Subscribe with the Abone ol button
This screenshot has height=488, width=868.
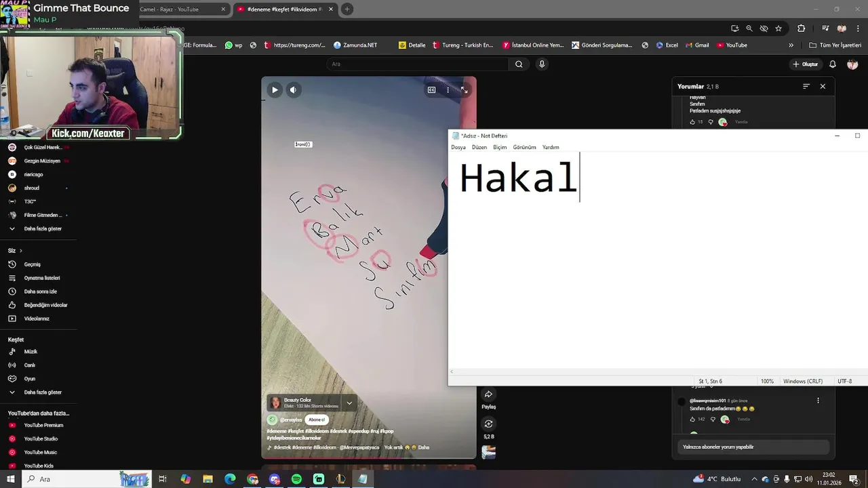tap(317, 420)
